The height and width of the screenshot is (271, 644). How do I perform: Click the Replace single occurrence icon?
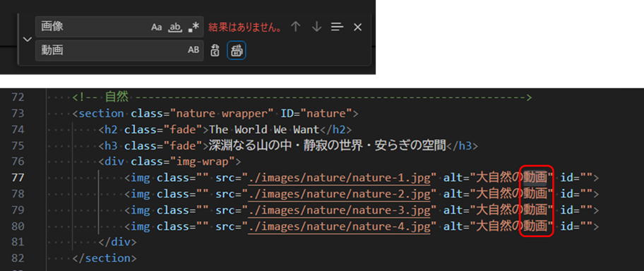(x=215, y=51)
